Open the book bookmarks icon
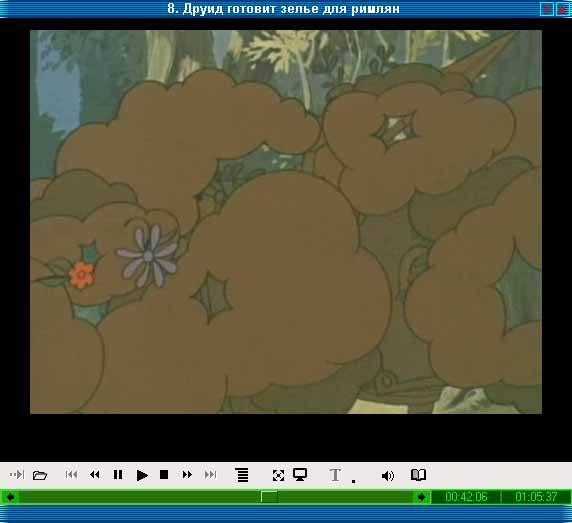 pyautogui.click(x=418, y=475)
